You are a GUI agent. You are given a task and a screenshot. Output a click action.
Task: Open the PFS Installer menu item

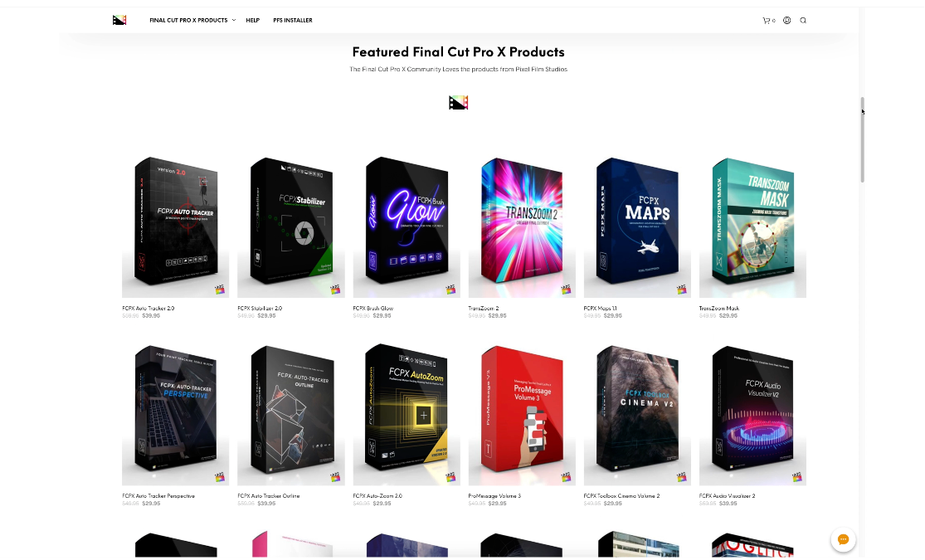[x=293, y=20]
